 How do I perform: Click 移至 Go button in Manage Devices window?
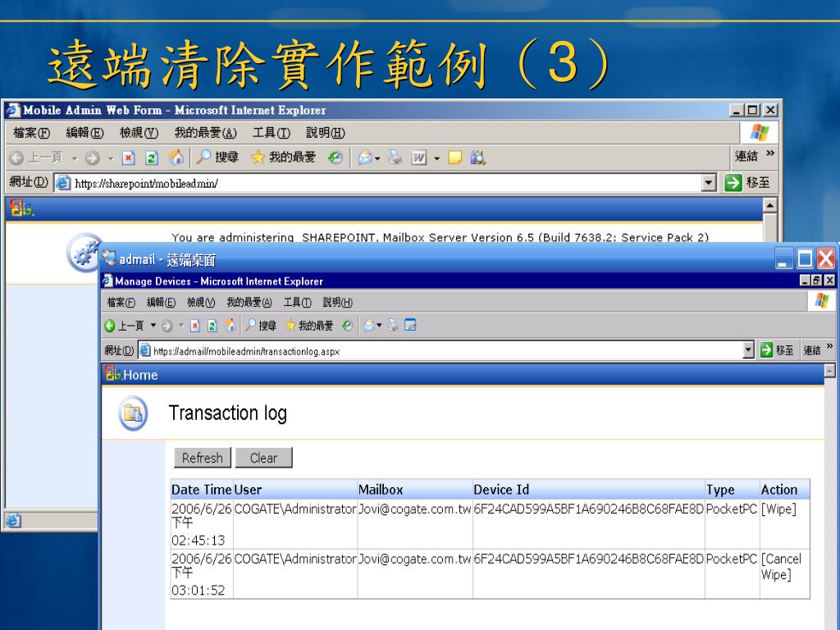[777, 350]
